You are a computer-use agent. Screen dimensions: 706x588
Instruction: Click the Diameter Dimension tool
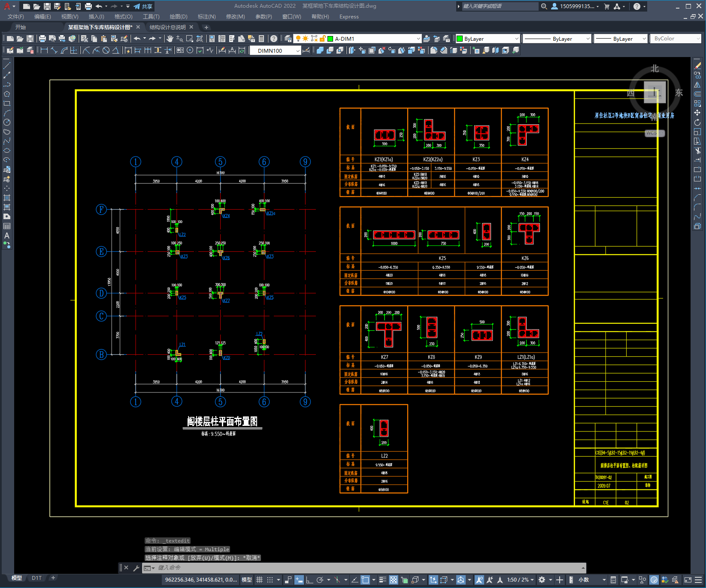[x=106, y=50]
